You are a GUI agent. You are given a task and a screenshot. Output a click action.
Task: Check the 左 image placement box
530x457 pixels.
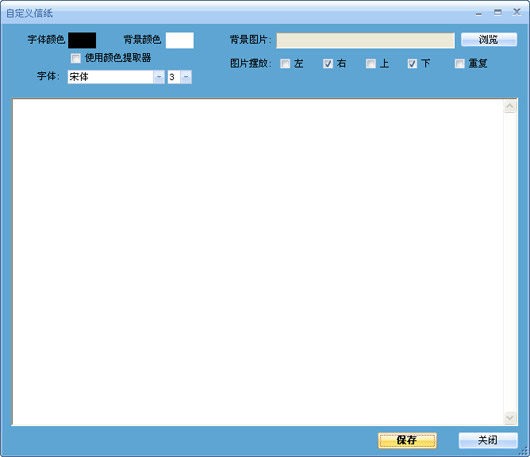point(285,64)
